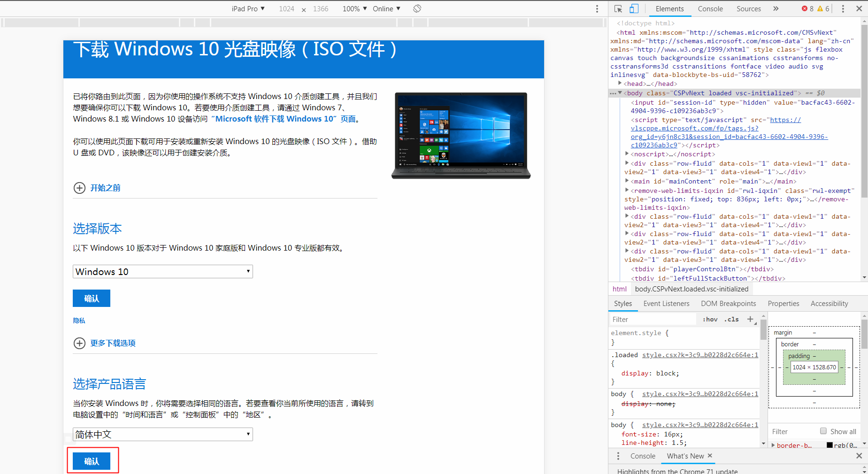
Task: Expand the 开始之前 section link
Action: (x=105, y=188)
